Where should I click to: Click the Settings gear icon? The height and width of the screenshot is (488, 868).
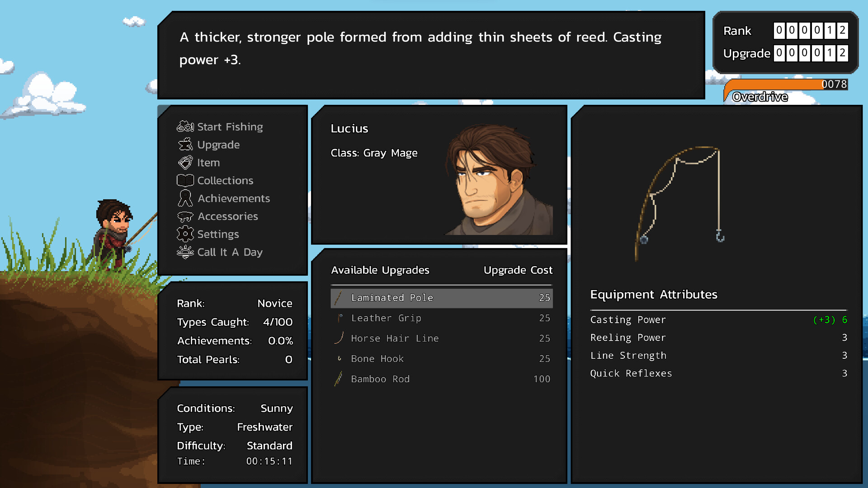tap(184, 234)
